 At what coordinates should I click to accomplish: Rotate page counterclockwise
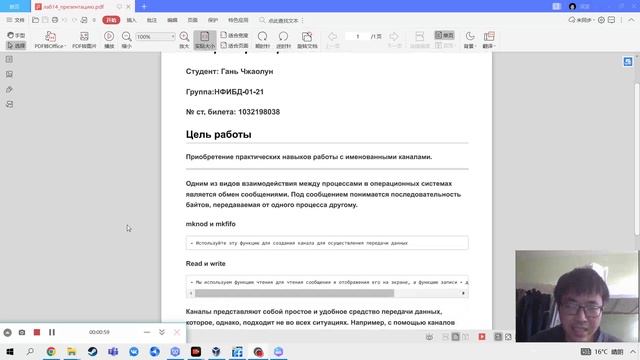[x=283, y=40]
